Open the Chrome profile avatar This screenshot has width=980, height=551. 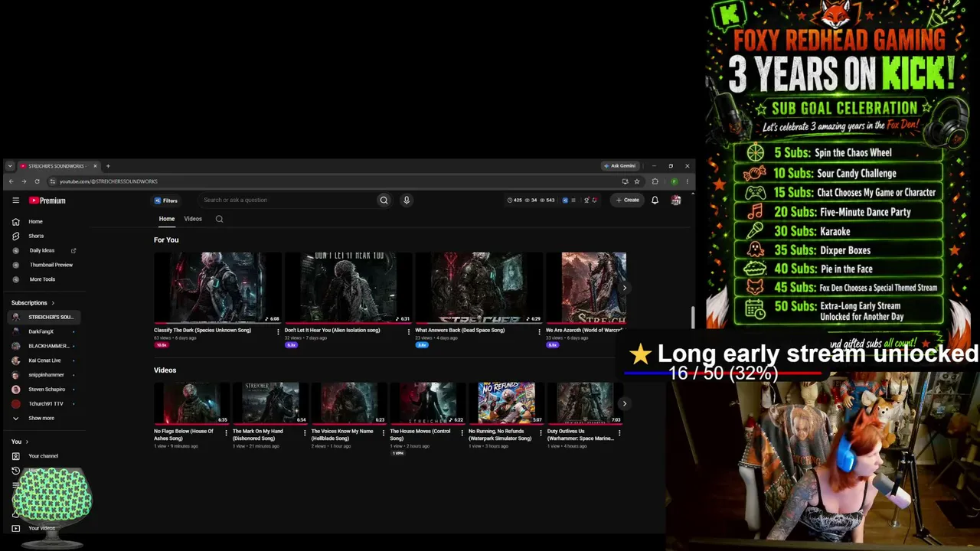tap(674, 181)
